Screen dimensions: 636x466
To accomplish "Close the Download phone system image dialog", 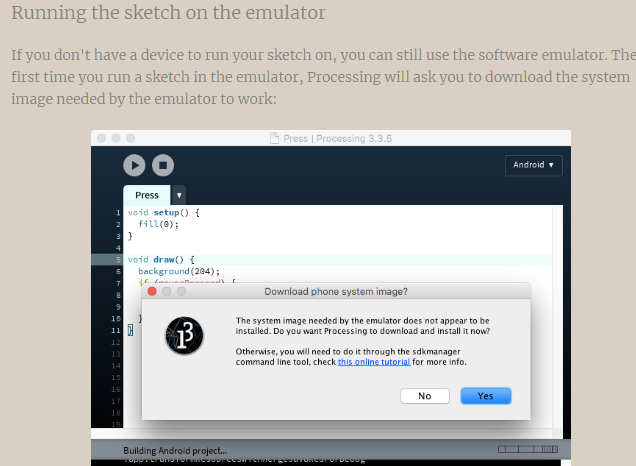I will coord(152,292).
